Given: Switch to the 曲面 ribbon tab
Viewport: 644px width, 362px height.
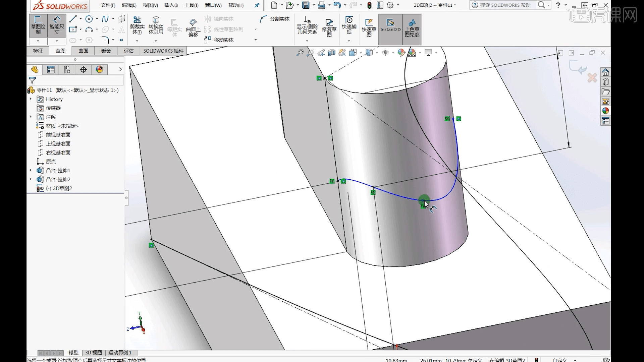Looking at the screenshot, I should (x=83, y=51).
